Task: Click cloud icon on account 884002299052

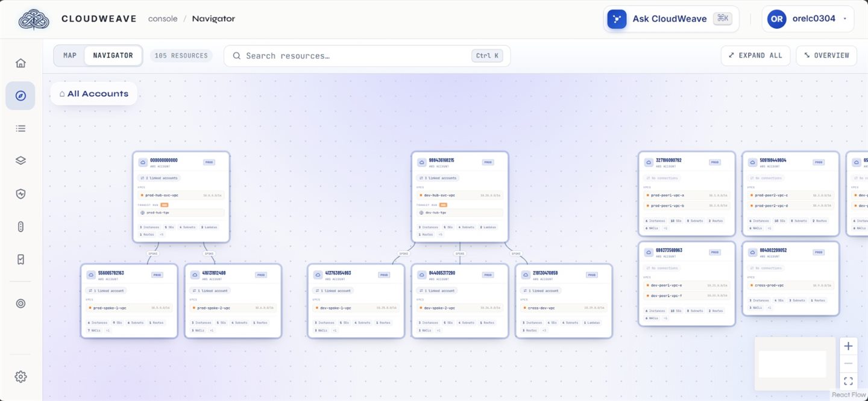Action: pos(752,252)
